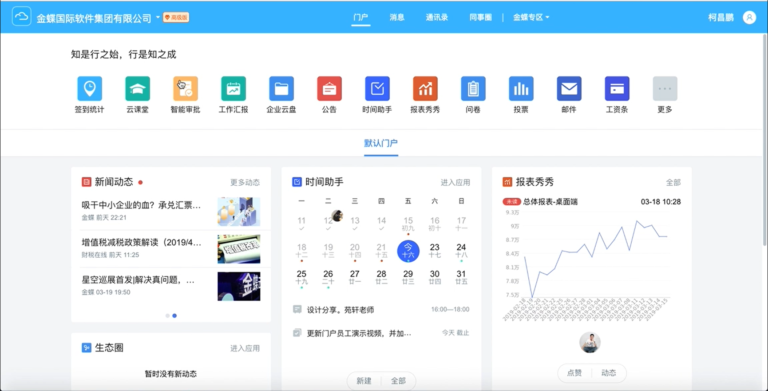Expand the company name dropdown arrow
Image resolution: width=768 pixels, height=391 pixels.
(x=158, y=18)
